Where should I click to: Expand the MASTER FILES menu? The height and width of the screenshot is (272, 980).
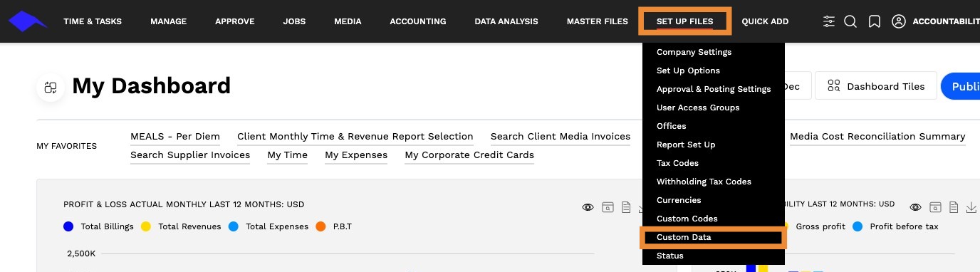coord(598,21)
